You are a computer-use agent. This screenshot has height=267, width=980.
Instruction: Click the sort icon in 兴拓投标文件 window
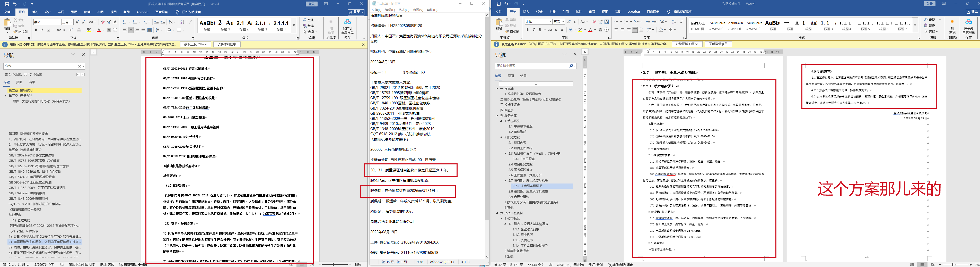pyautogui.click(x=674, y=22)
